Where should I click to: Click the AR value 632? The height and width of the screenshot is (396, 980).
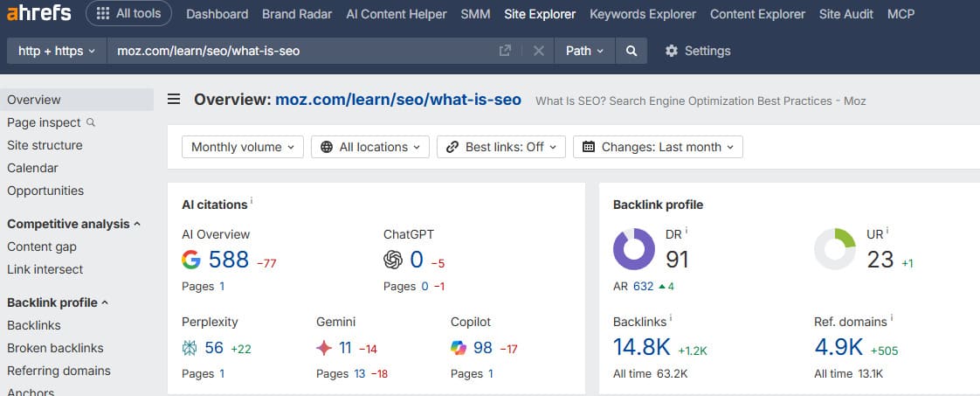[x=643, y=287]
